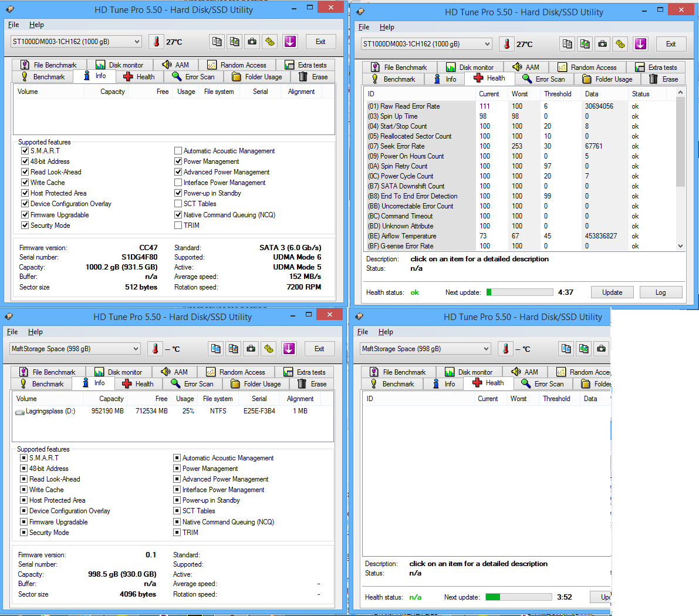The width and height of the screenshot is (699, 616).
Task: Click HD Tune app icon in top-left title bar
Action: (x=10, y=9)
